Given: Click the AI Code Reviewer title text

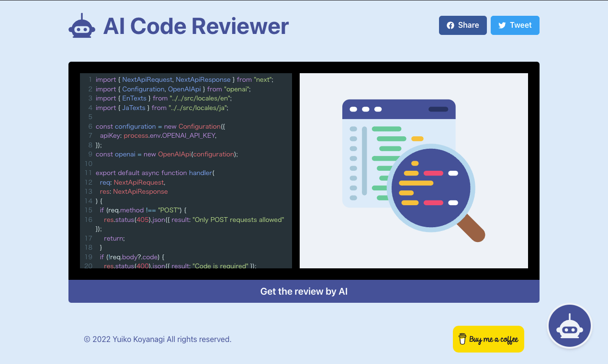Looking at the screenshot, I should tap(195, 26).
